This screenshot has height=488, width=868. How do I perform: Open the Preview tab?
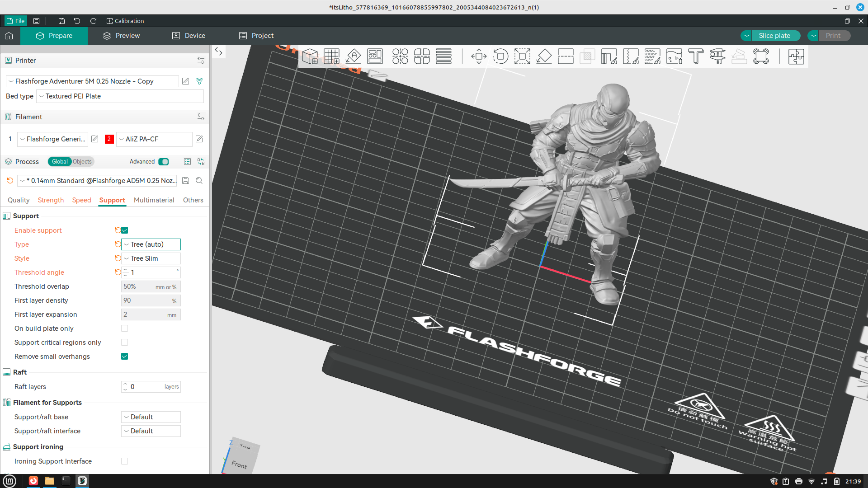tap(121, 36)
